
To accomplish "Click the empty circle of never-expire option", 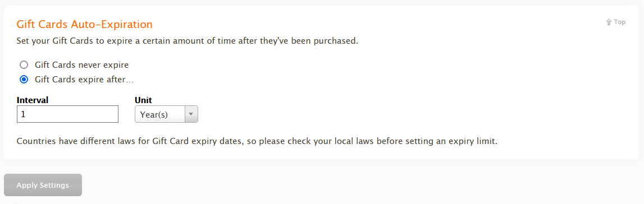I will pos(24,64).
